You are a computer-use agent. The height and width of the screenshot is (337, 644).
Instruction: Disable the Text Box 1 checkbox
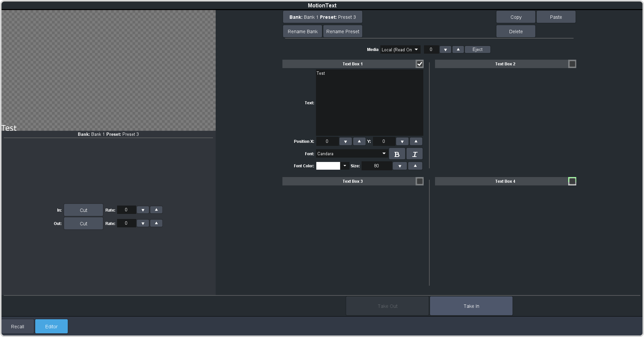point(420,64)
